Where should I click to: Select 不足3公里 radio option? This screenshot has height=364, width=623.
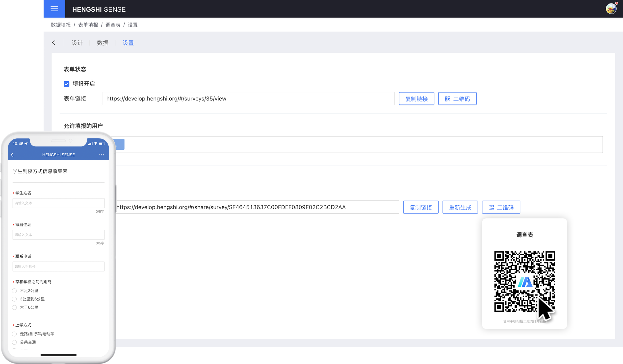[x=14, y=291]
